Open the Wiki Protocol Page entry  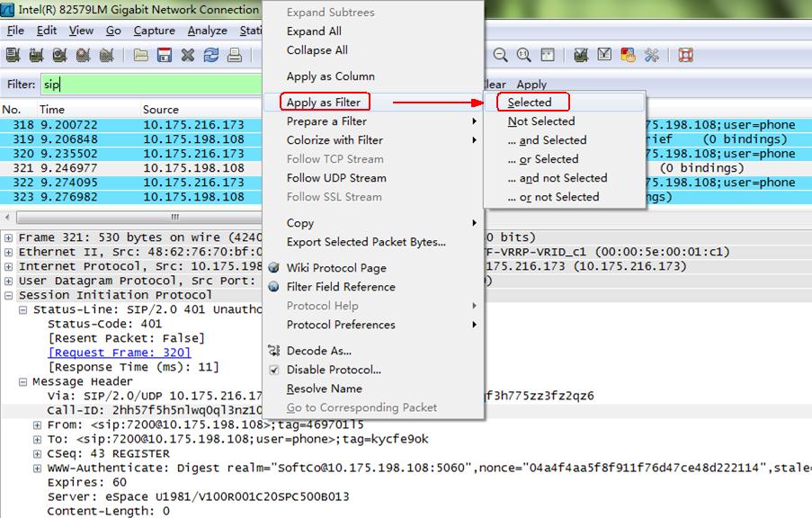374,268
